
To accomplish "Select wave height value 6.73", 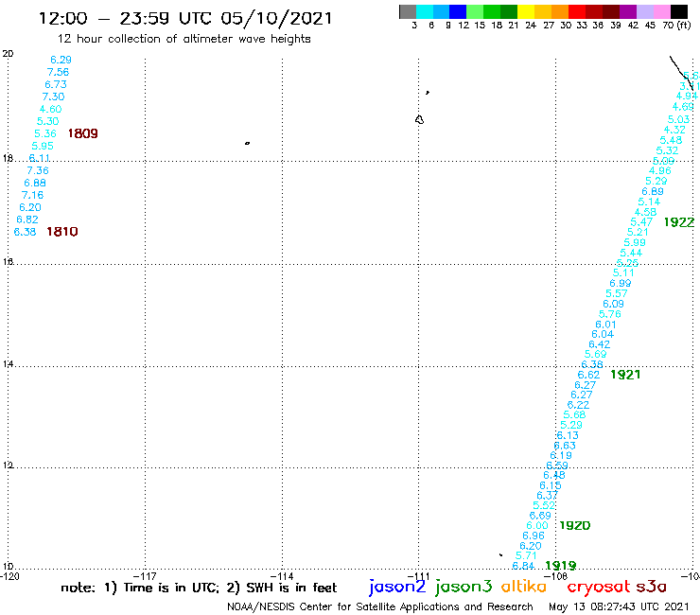I will [56, 84].
